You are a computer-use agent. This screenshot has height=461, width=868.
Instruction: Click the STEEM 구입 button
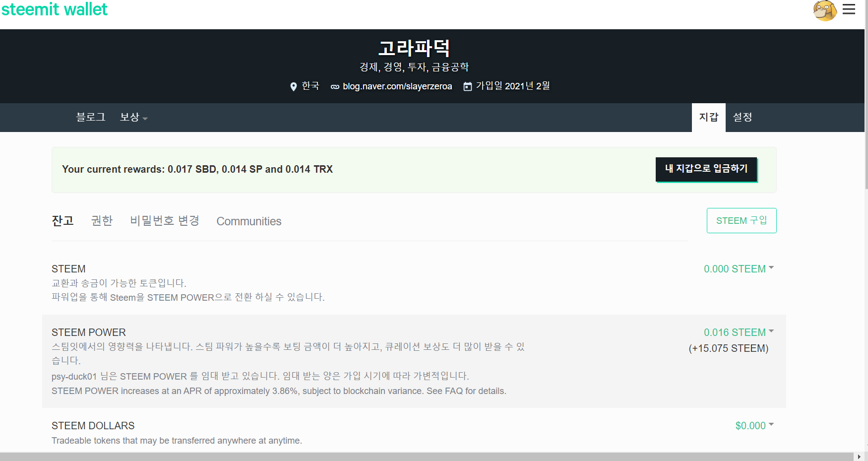pyautogui.click(x=742, y=220)
